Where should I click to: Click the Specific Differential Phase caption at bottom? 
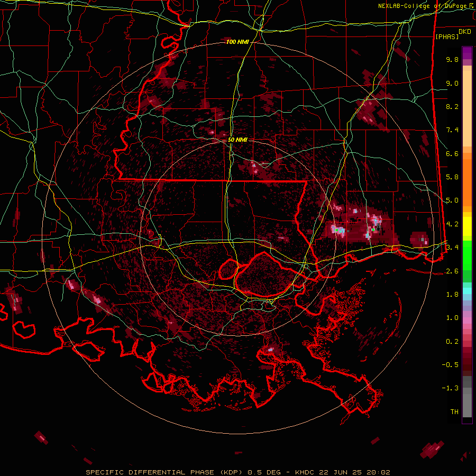point(237,472)
